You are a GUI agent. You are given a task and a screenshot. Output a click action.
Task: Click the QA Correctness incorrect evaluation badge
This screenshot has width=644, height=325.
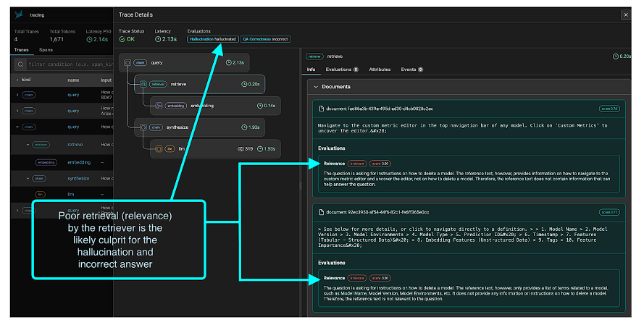[265, 39]
